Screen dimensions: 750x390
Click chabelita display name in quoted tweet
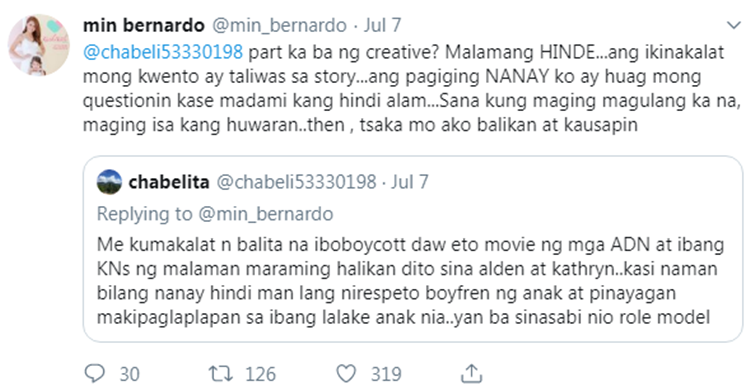169,182
